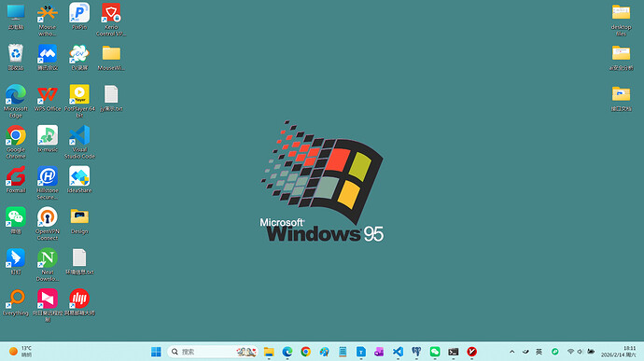Select the IdeaShare desktop shortcut
Image resolution: width=644 pixels, height=361 pixels.
79,179
